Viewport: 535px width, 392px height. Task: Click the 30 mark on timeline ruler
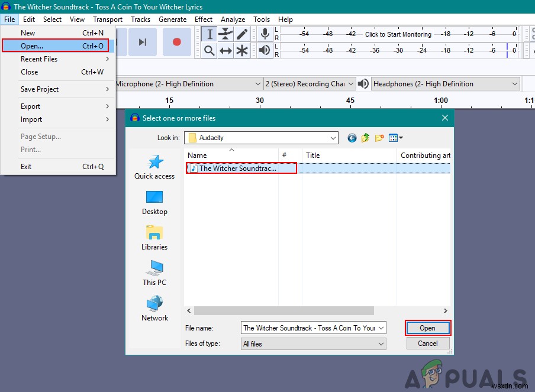260,101
